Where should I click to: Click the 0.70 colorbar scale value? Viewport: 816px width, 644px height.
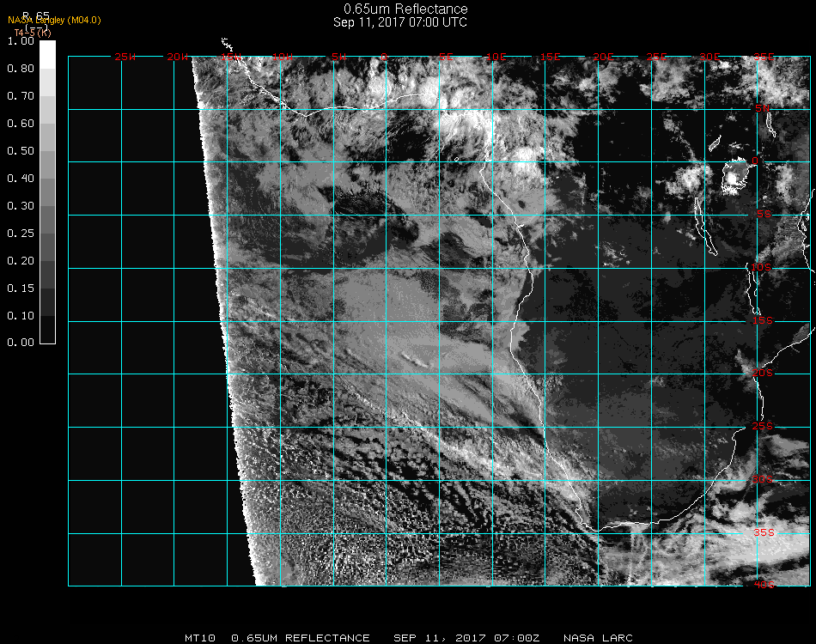[x=21, y=96]
